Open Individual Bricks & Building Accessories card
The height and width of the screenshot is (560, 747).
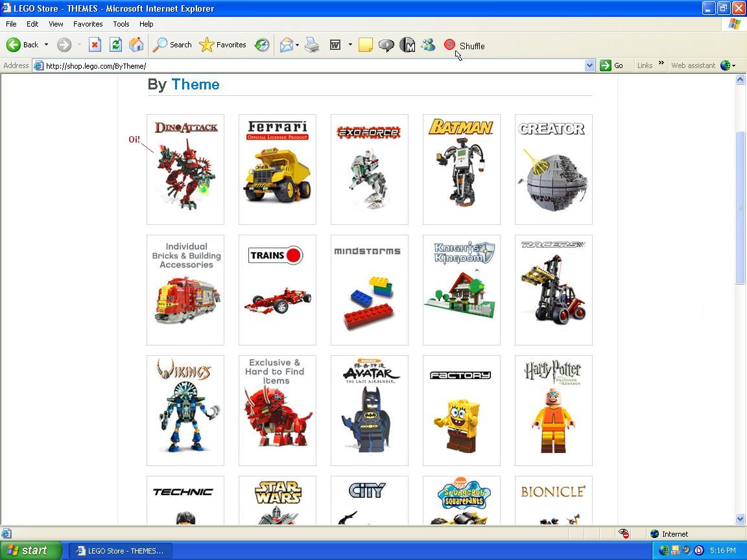tap(185, 290)
